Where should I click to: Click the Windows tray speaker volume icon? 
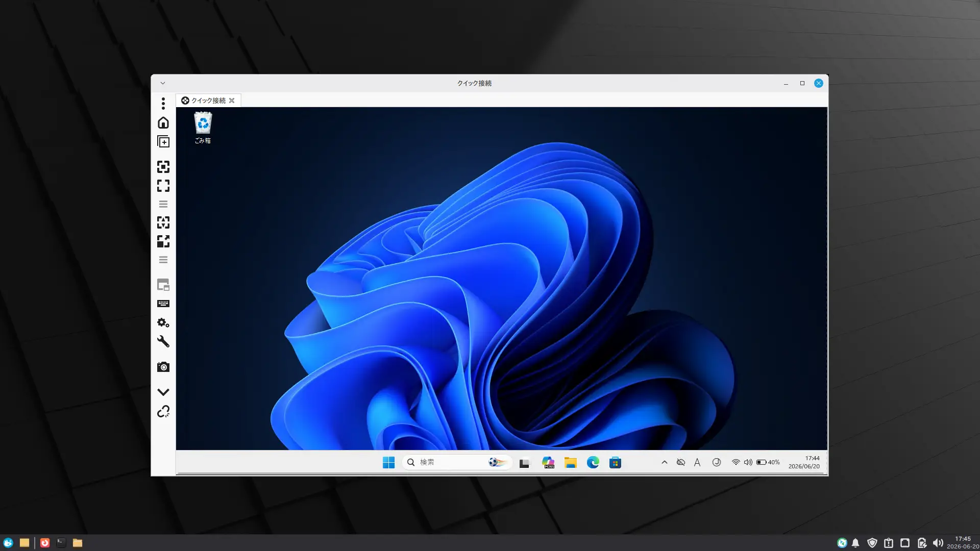748,462
